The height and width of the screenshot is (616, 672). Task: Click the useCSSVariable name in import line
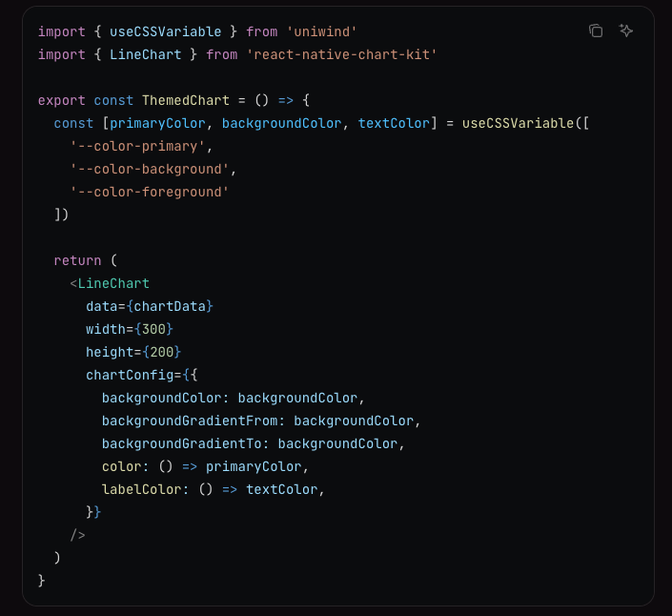[x=166, y=31]
